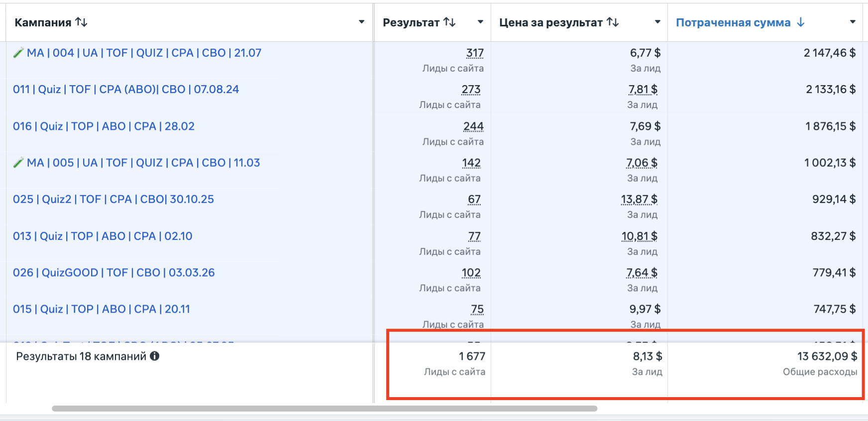This screenshot has width=868, height=421.
Task: Sort by the Кампания column arrows icon
Action: 81,22
